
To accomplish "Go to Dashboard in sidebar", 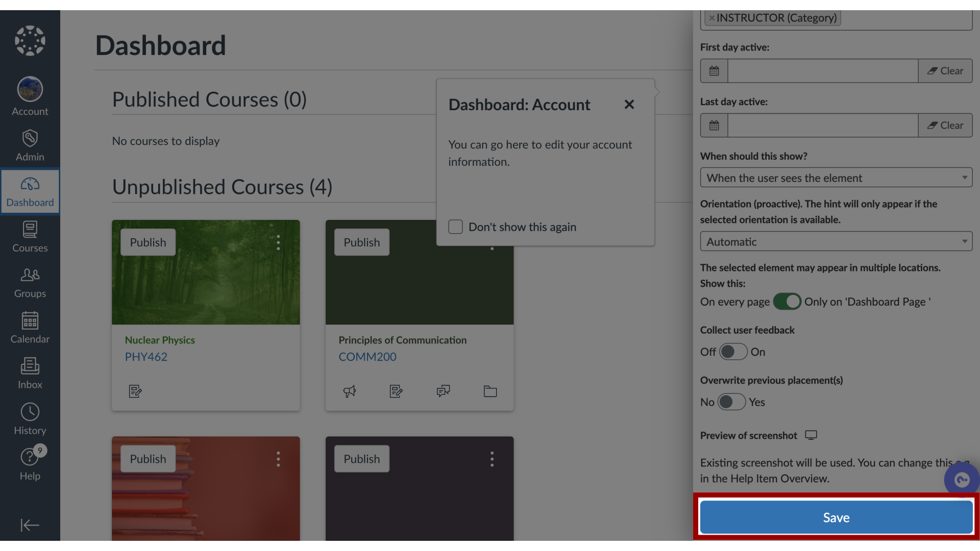I will 30,192.
